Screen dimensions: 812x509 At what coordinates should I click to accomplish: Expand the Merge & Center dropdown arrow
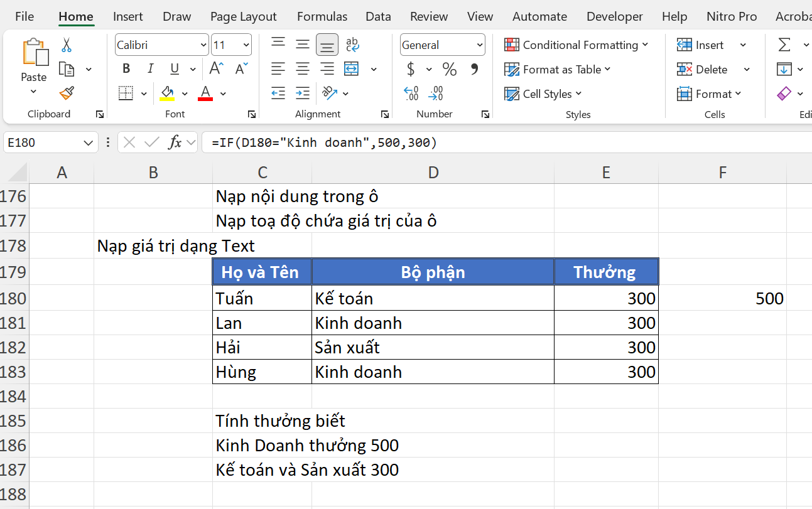[374, 69]
